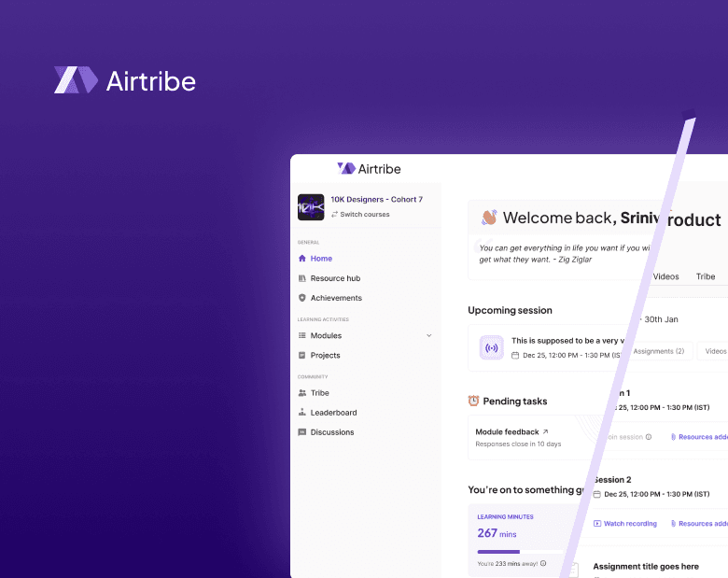Open the Tribe sidebar item

pyautogui.click(x=319, y=392)
